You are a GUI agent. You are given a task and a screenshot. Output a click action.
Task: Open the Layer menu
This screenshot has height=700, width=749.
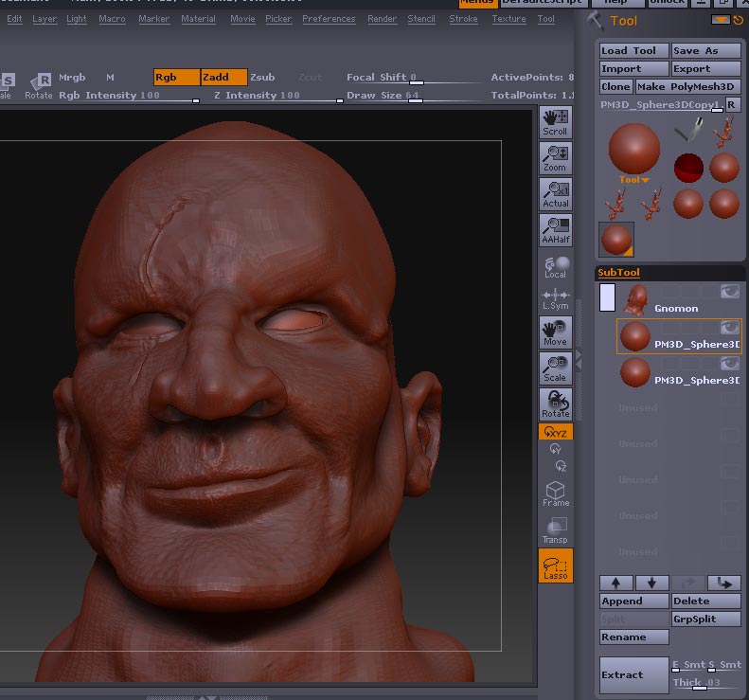click(x=45, y=19)
